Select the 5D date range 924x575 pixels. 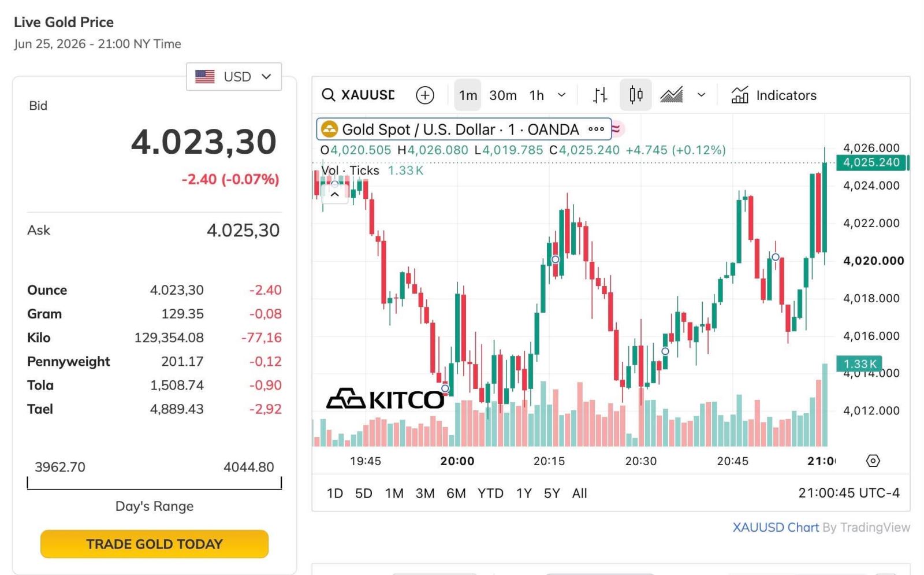pyautogui.click(x=364, y=493)
